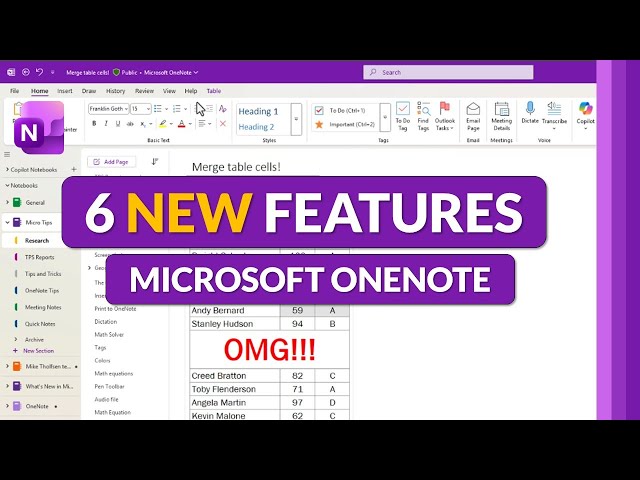Apply the To Do (Ctrl+1) checkbox tag
Viewport: 640px width, 480px height.
click(347, 110)
